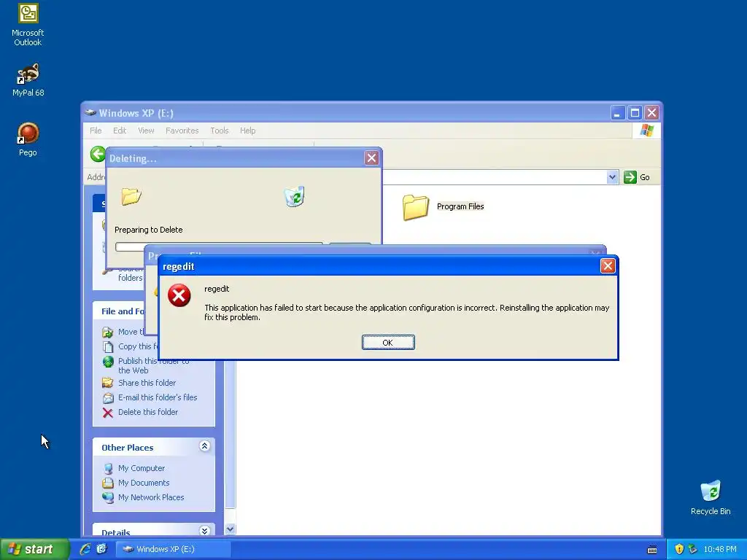Click the My Network Places icon
Image resolution: width=747 pixels, height=560 pixels.
point(108,497)
